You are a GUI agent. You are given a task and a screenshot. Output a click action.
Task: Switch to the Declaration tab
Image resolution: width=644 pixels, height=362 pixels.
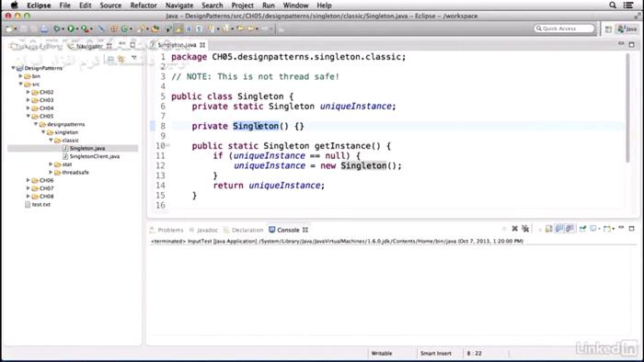point(244,230)
